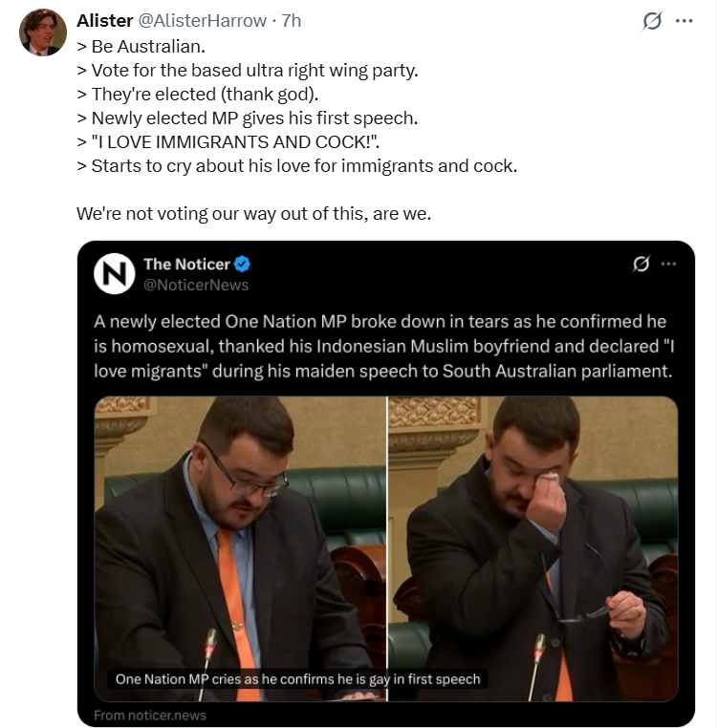Click the From noticer.news source link

150,716
